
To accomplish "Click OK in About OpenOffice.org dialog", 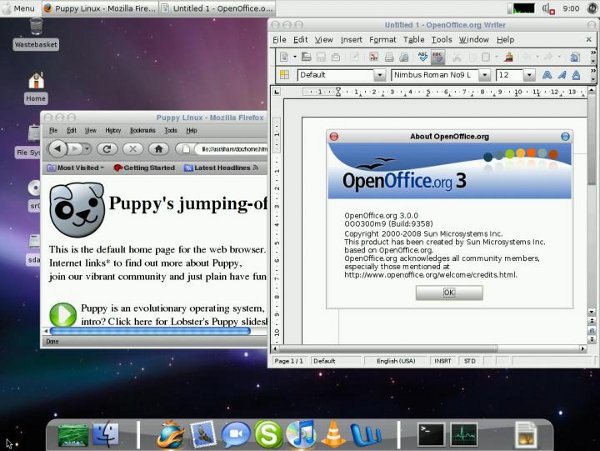I will pos(449,293).
